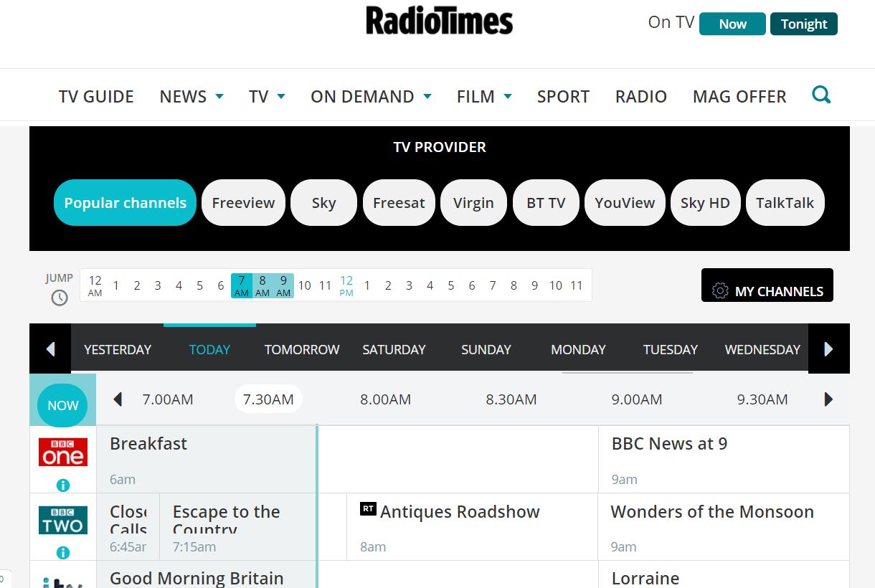
Task: Choose the Virgin TV provider
Action: (473, 203)
